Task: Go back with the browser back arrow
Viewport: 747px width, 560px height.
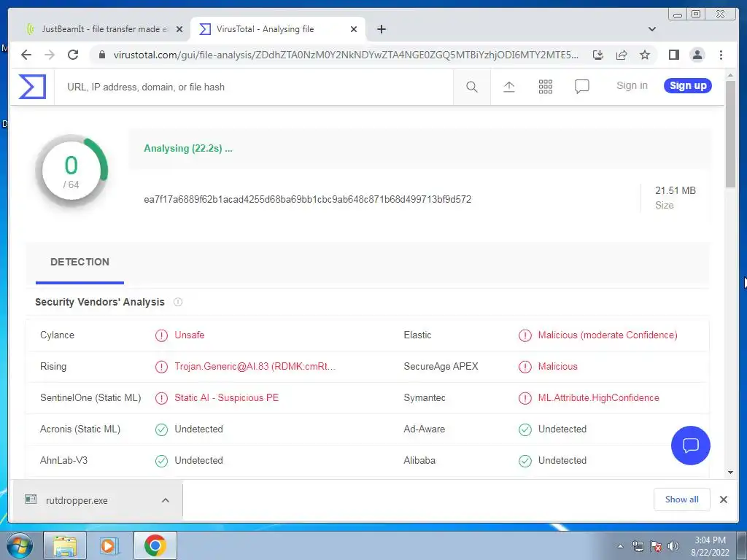Action: 26,55
